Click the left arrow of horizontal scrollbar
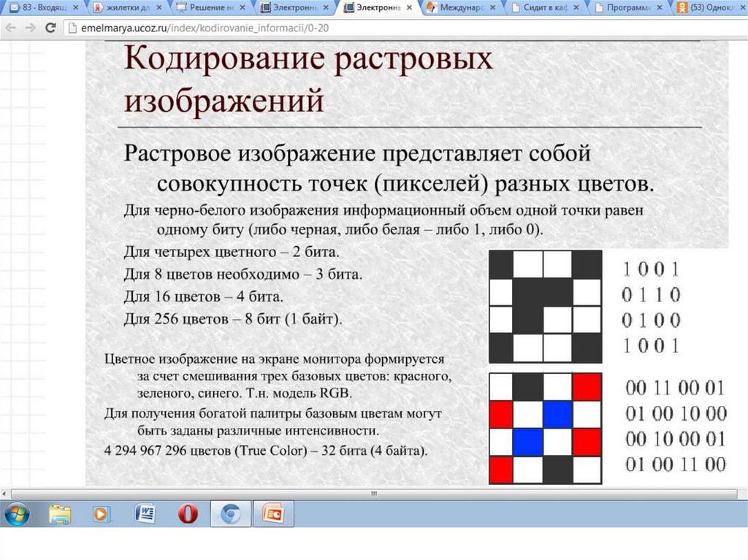This screenshot has height=560, width=748. click(4, 494)
